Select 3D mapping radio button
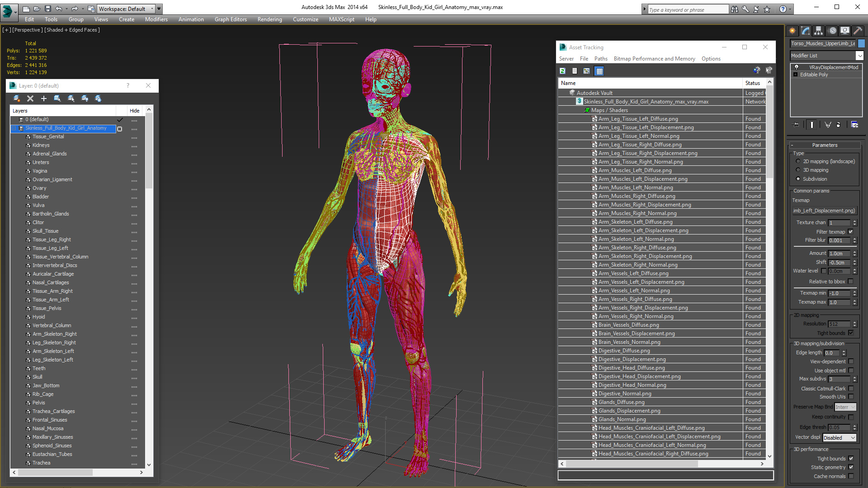The image size is (868, 488). 798,170
